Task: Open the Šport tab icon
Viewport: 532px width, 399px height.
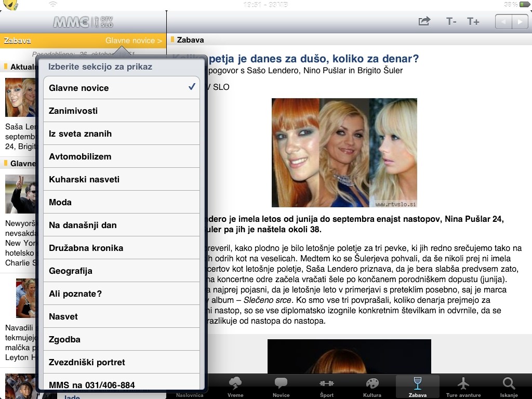Action: (x=326, y=387)
